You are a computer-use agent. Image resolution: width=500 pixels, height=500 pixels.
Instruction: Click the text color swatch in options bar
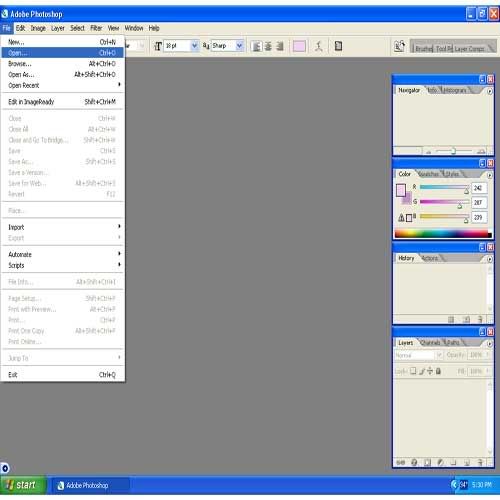pos(299,46)
